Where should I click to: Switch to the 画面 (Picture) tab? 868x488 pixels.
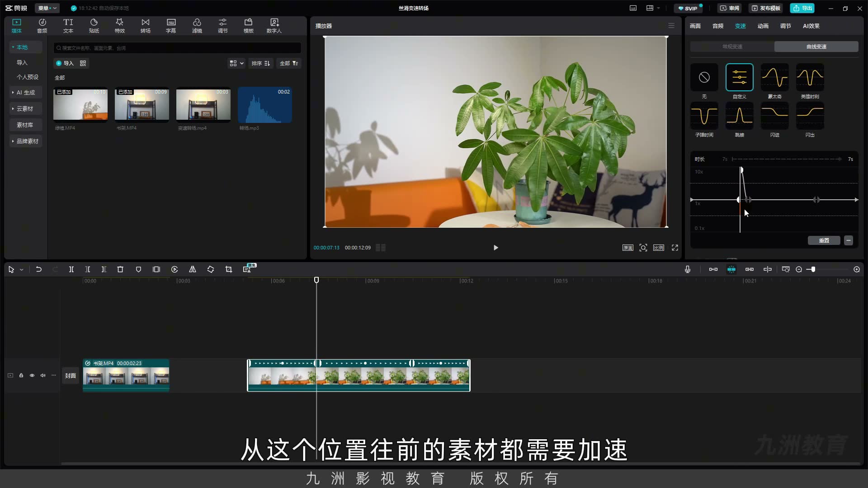(x=695, y=26)
